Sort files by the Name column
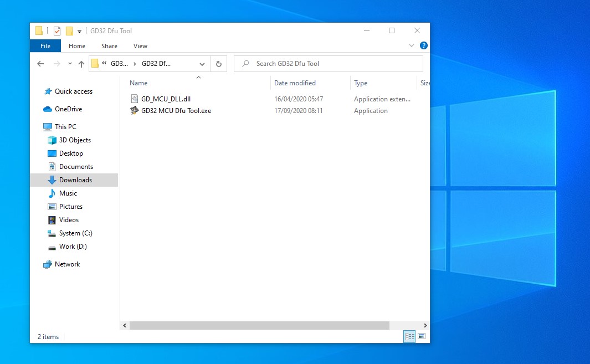This screenshot has width=590, height=364. (138, 83)
